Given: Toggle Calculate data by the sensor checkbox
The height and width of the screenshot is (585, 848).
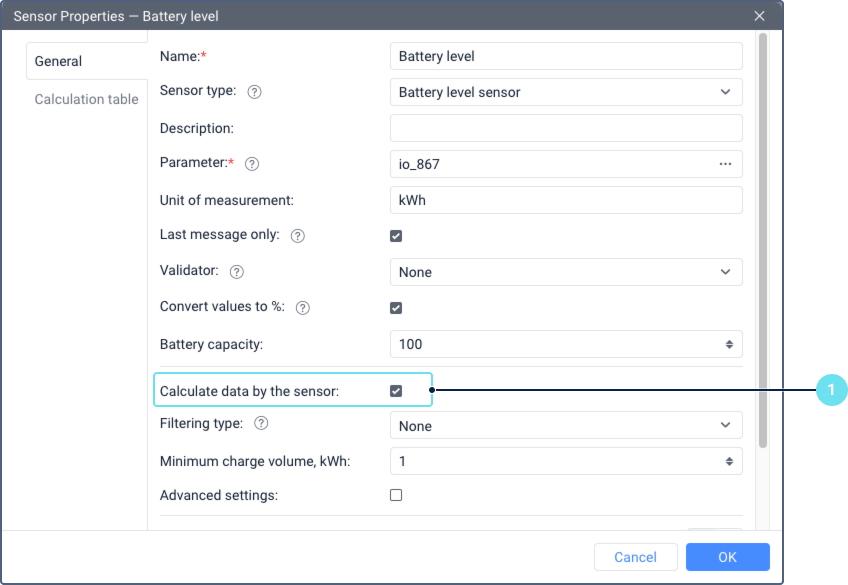Looking at the screenshot, I should (396, 390).
